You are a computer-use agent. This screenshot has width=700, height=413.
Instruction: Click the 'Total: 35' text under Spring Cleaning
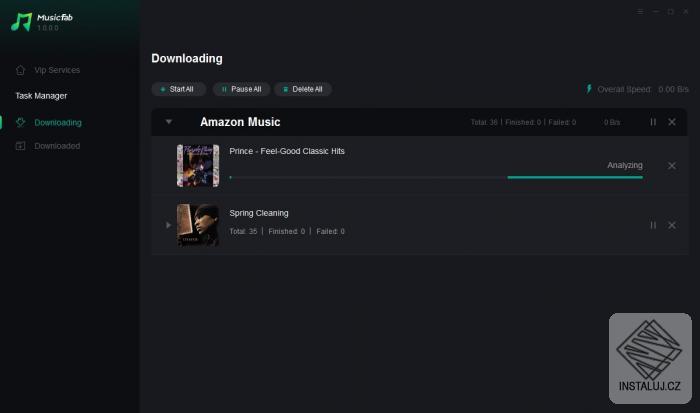243,231
